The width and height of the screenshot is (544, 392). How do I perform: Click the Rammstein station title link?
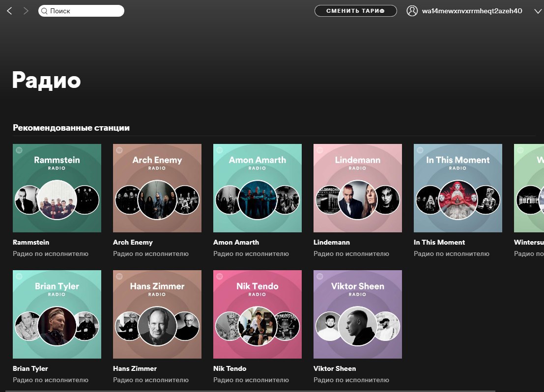pyautogui.click(x=31, y=242)
